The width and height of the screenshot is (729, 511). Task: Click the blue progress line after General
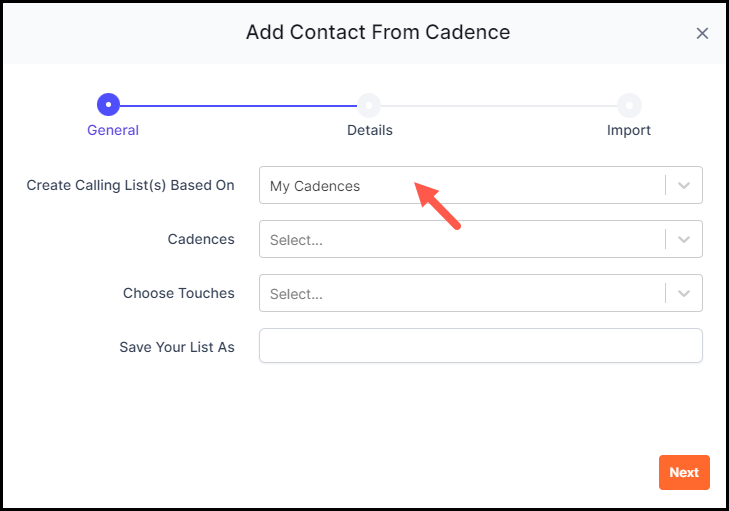point(238,106)
